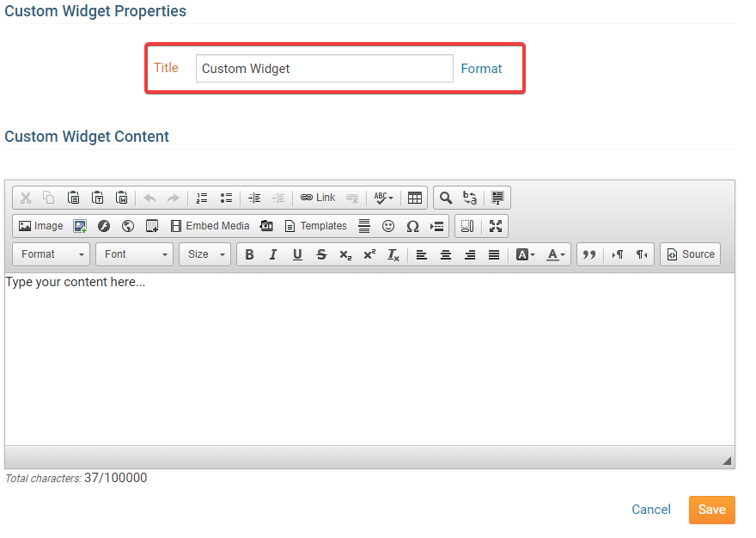Screen dimensions: 756x538
Task: Click the Embed Media button
Action: pos(210,226)
